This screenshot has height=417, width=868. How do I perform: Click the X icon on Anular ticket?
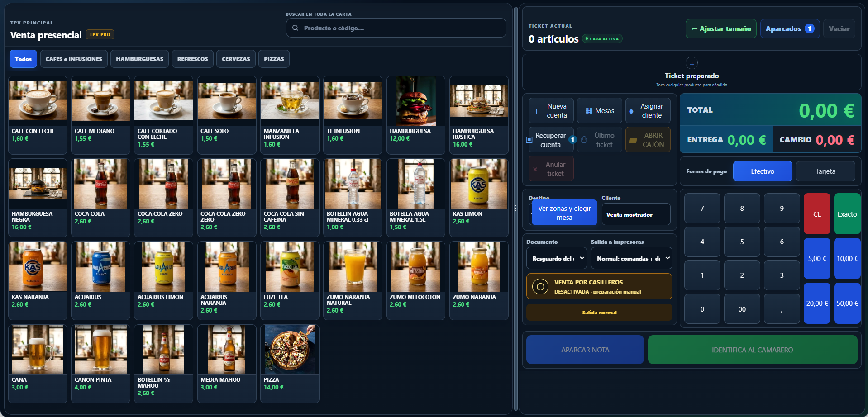coord(535,169)
